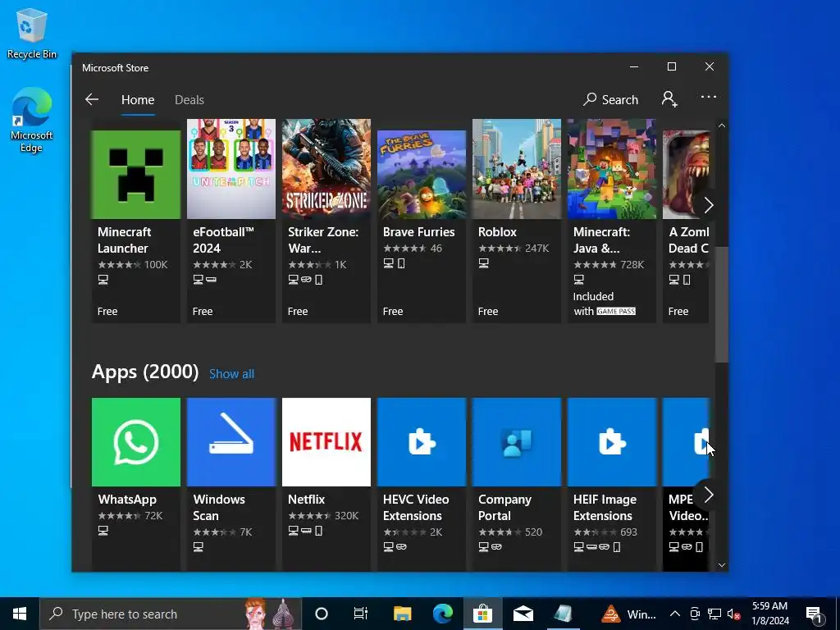Open the Win... taskbar application
Viewport: 840px width, 630px height.
point(629,614)
